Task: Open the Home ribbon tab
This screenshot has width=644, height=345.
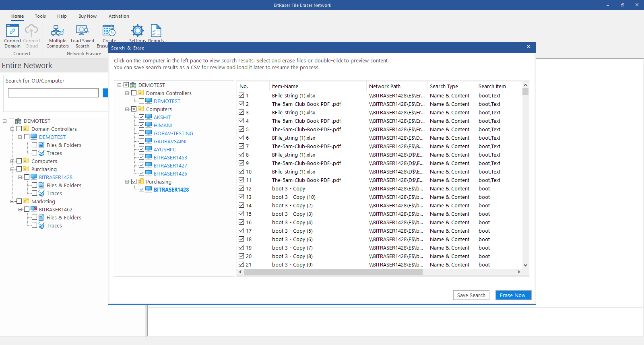Action: click(x=17, y=16)
